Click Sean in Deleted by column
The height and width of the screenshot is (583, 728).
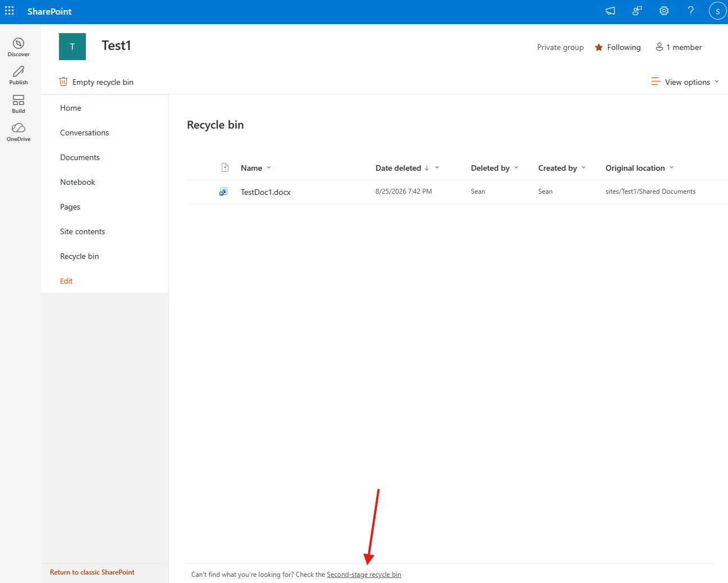(x=478, y=192)
